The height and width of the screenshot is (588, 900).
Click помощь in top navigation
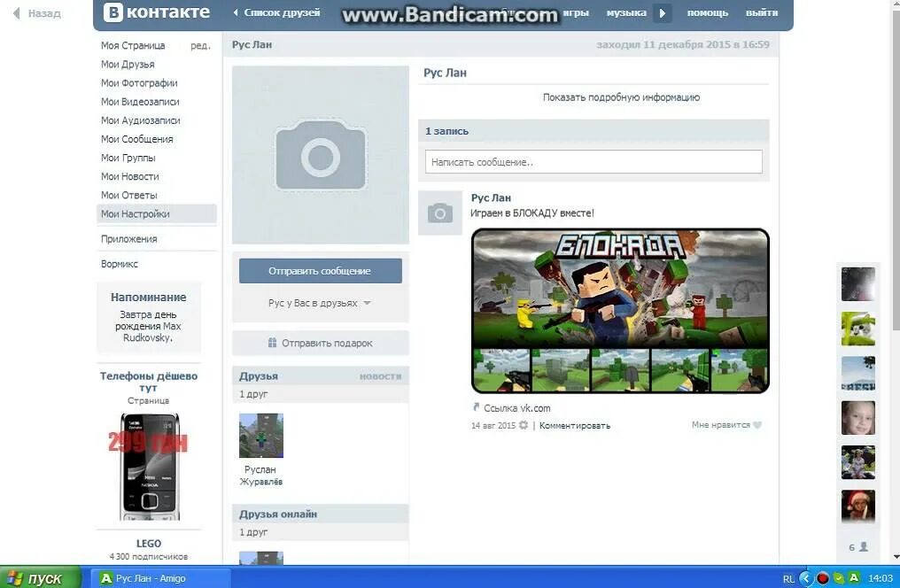[x=707, y=12]
